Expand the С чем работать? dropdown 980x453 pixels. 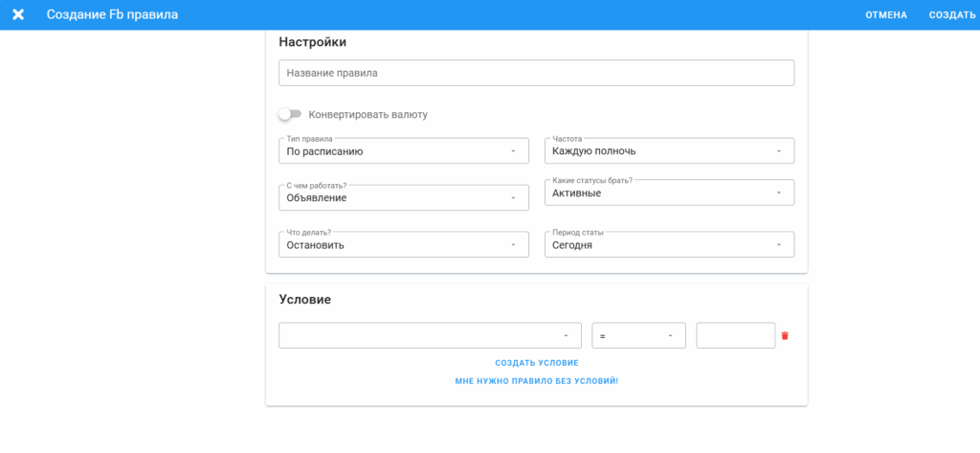404,197
